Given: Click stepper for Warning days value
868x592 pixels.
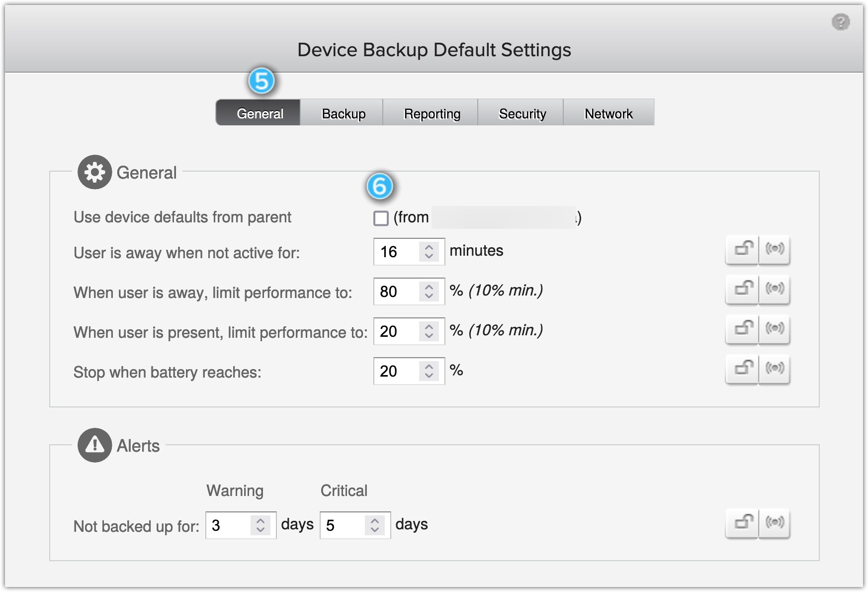Looking at the screenshot, I should [260, 525].
